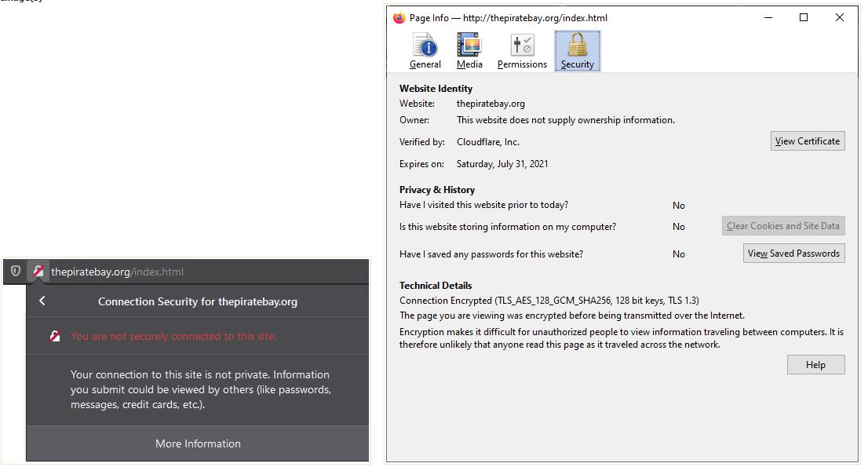Click the 'Saturday, July 31, 2021' expiry date

pos(502,164)
